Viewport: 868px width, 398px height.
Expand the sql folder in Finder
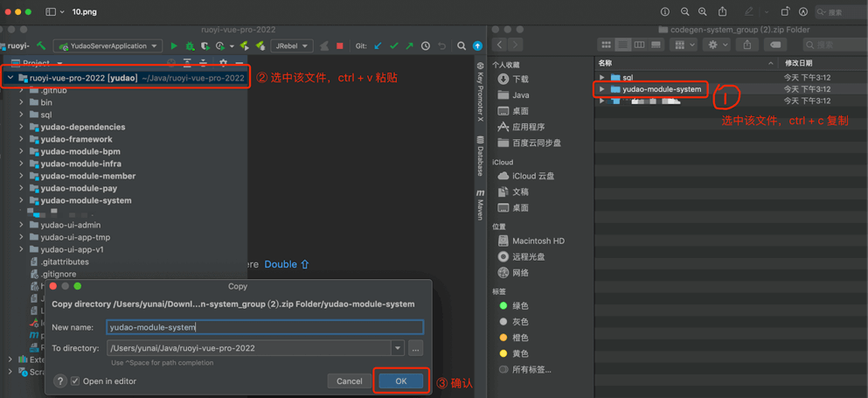click(601, 78)
